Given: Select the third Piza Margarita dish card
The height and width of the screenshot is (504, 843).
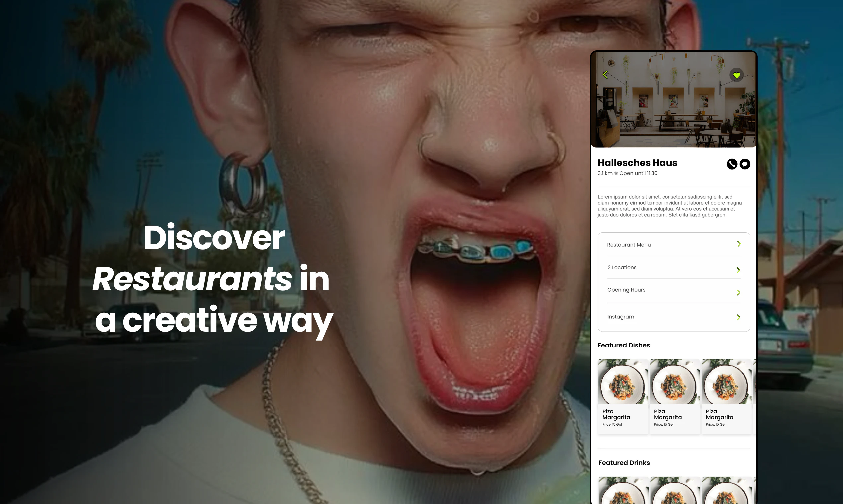Looking at the screenshot, I should point(726,397).
